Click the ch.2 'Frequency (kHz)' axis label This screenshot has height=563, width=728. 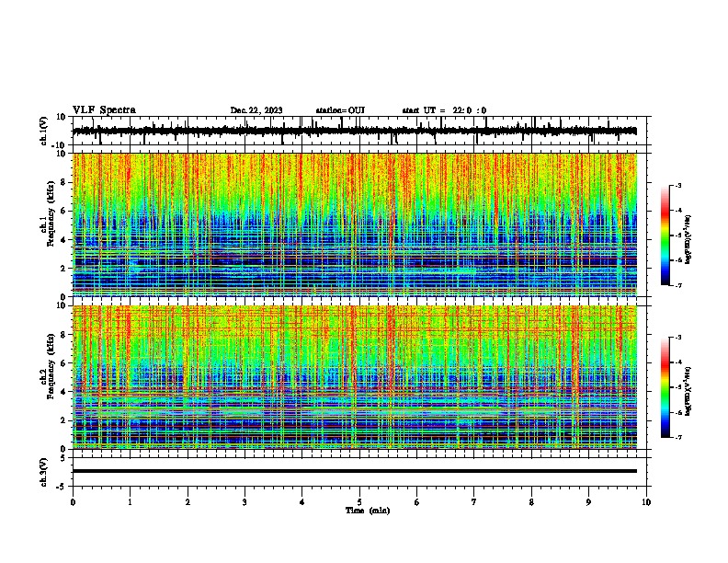51,366
